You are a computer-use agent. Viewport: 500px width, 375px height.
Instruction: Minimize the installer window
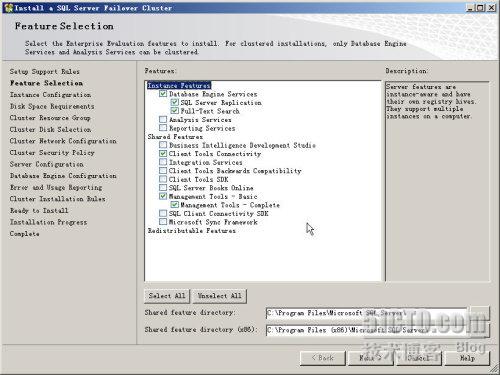click(470, 7)
